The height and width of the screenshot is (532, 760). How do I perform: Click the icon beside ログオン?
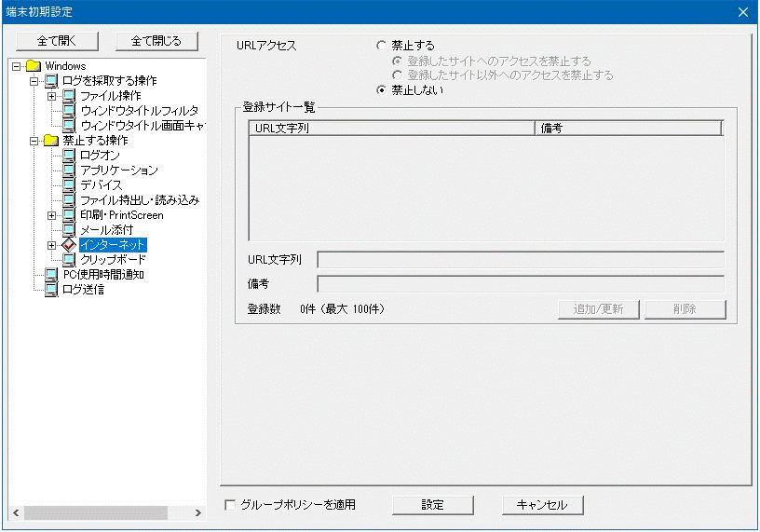[x=69, y=156]
